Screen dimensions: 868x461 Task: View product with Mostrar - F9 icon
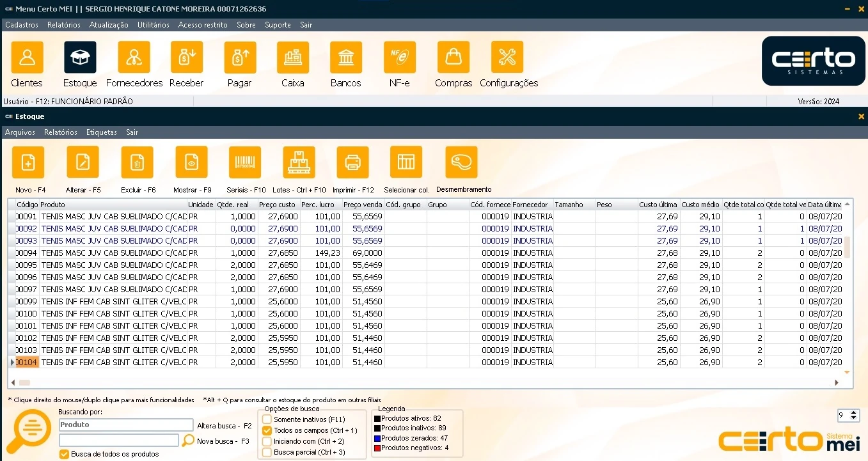192,162
